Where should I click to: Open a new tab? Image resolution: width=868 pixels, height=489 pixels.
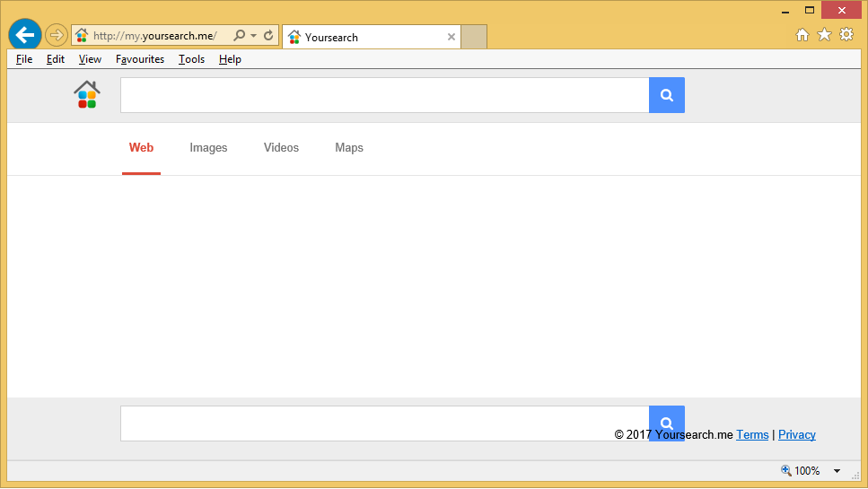tap(474, 37)
